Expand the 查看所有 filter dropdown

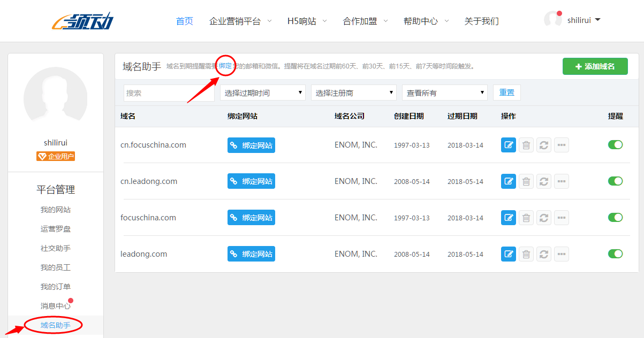[444, 92]
